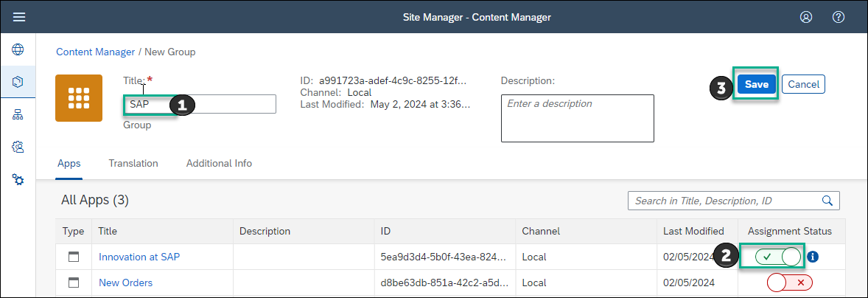Open the hierarchy sidebar icon
Screen dimensions: 868x298
point(18,114)
